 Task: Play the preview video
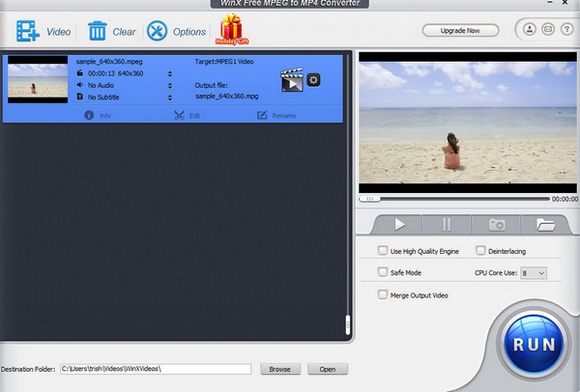pos(399,225)
